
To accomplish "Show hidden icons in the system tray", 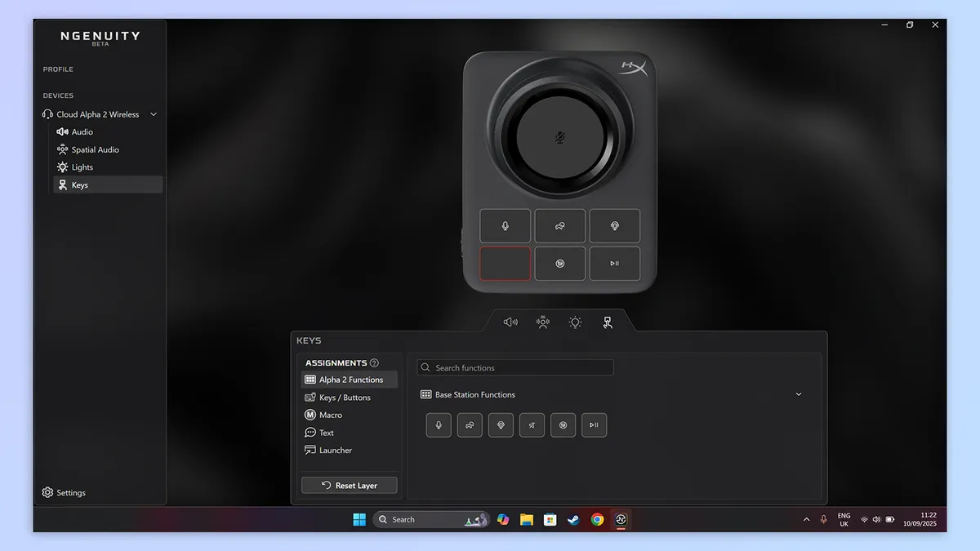I will coord(806,520).
